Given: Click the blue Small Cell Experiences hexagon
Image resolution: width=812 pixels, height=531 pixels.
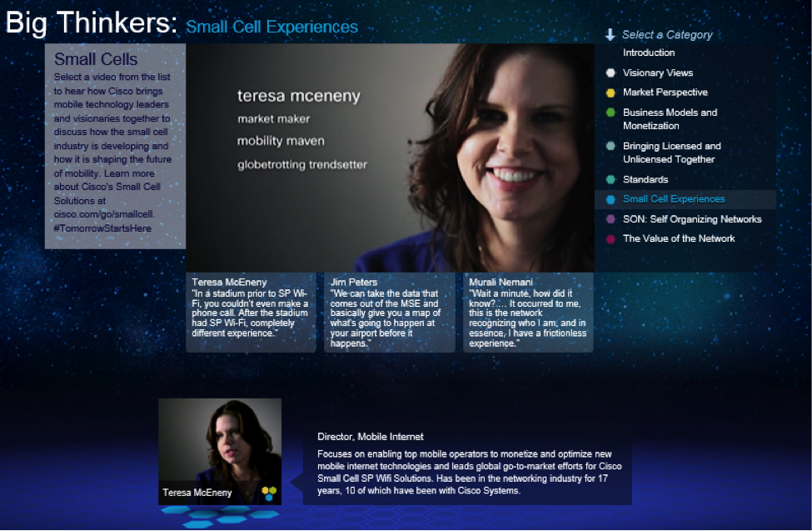Looking at the screenshot, I should click(610, 199).
